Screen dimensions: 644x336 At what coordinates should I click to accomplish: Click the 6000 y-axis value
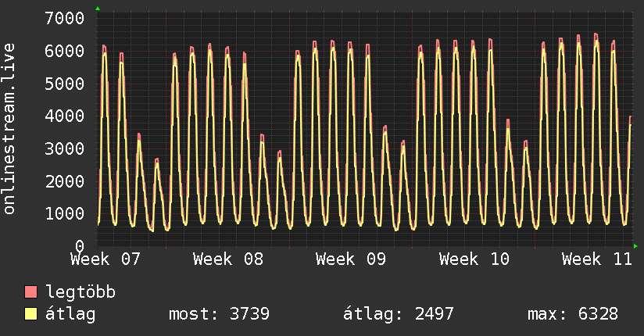pos(65,51)
